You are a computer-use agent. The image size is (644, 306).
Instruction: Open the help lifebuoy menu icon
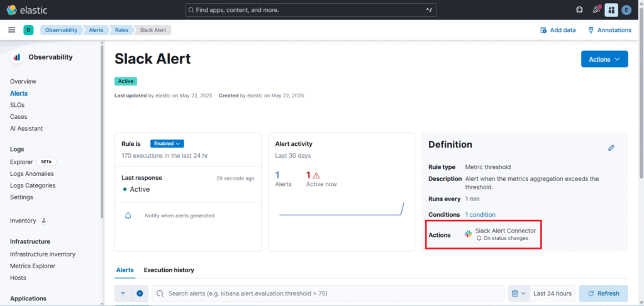coord(579,10)
